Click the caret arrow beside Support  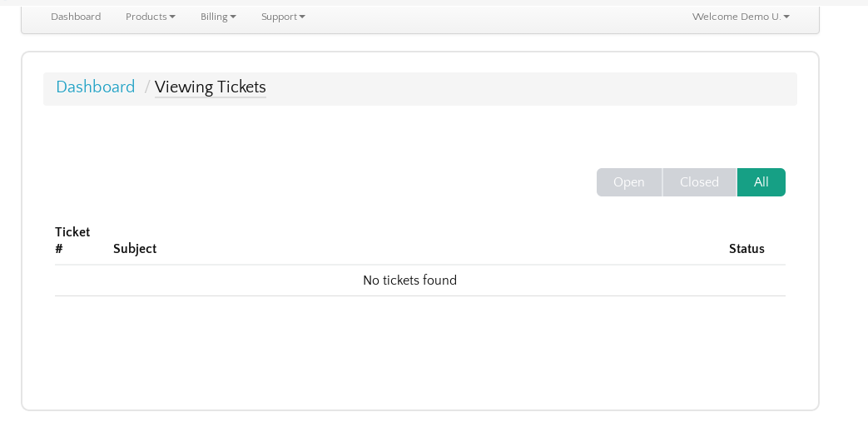point(302,17)
